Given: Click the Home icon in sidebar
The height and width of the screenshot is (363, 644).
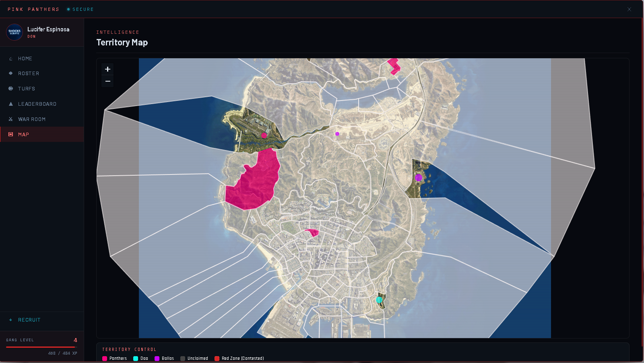Looking at the screenshot, I should point(11,59).
